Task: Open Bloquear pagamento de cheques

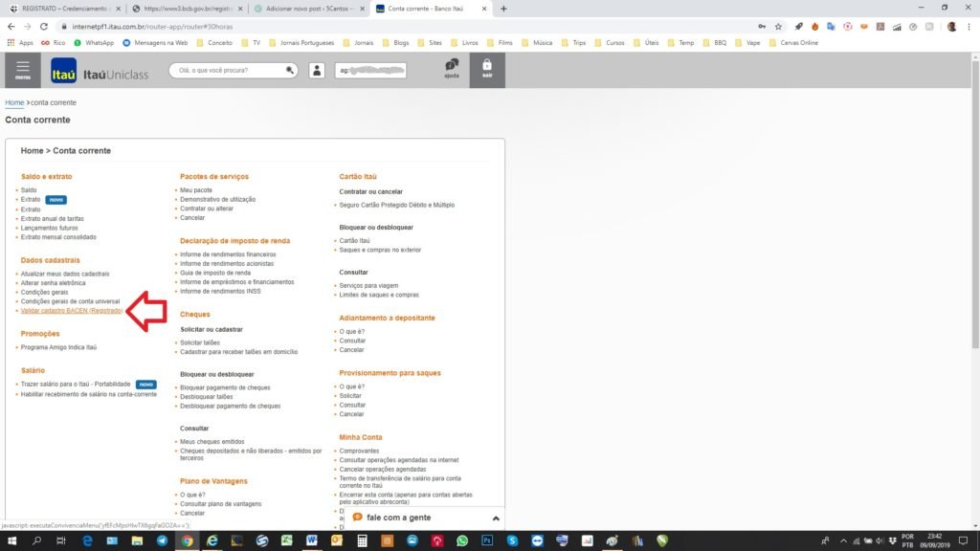Action: (x=225, y=387)
